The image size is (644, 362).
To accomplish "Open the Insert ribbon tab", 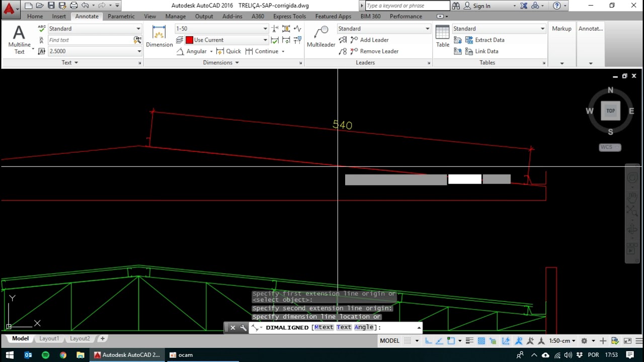I will pyautogui.click(x=59, y=16).
